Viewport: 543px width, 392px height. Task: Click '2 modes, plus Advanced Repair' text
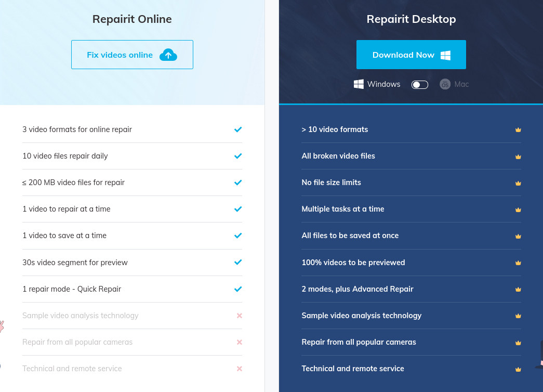(x=357, y=289)
